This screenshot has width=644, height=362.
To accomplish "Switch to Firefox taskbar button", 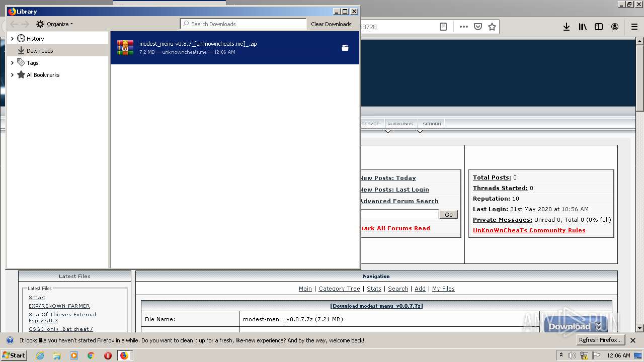I will pos(124,355).
